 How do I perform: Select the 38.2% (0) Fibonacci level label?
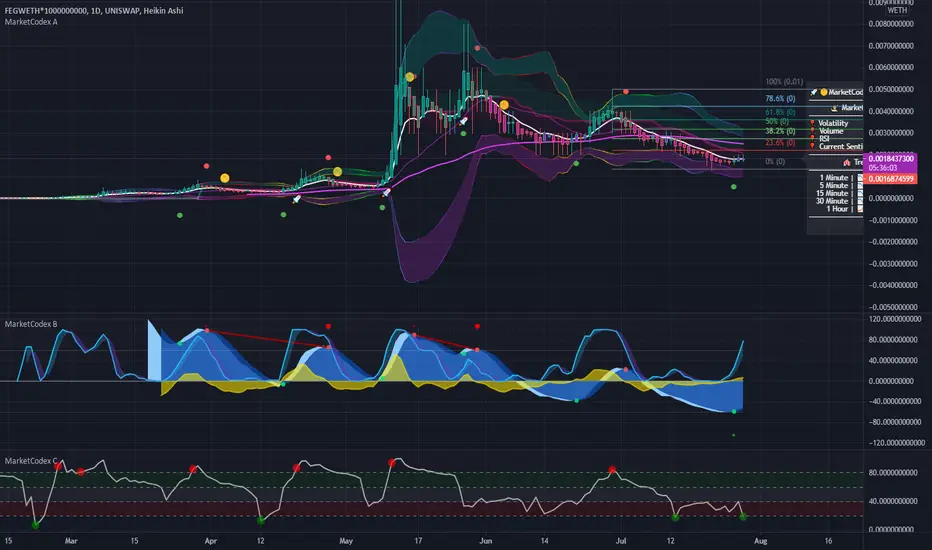[780, 131]
